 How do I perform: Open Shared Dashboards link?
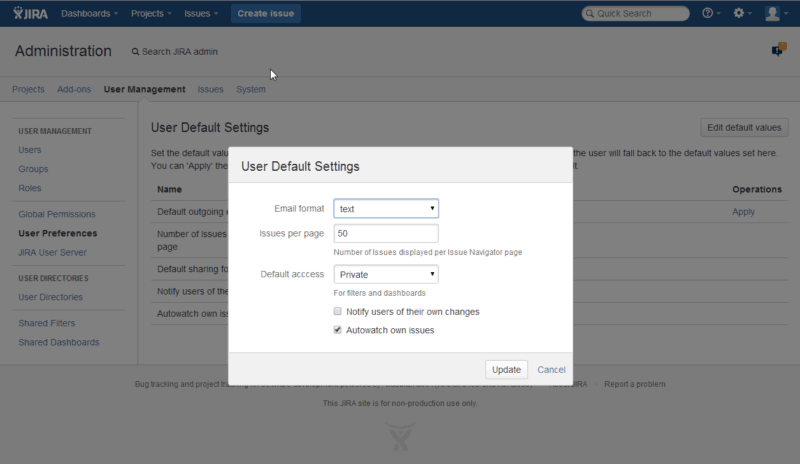pos(59,342)
